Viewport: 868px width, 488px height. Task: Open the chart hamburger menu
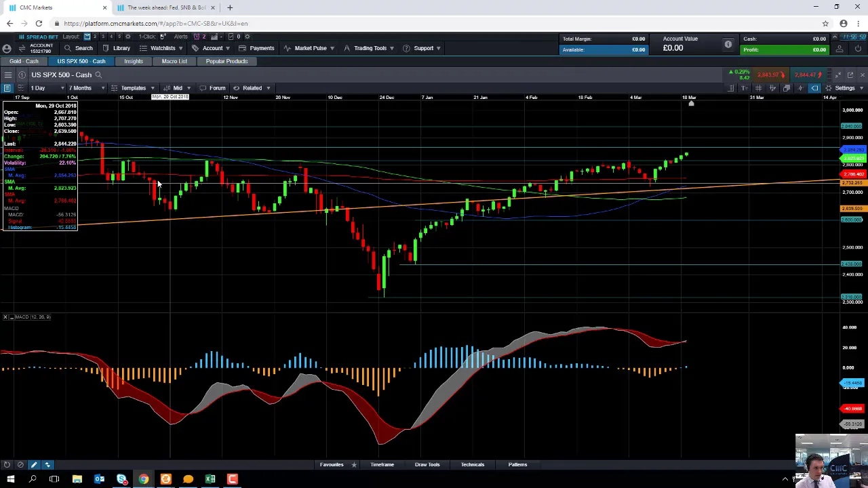coord(8,75)
